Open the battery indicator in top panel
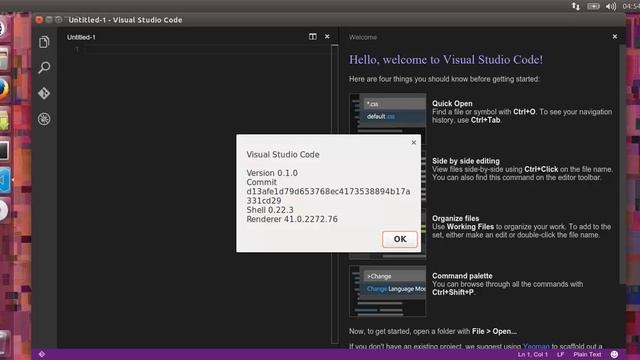 tap(593, 6)
